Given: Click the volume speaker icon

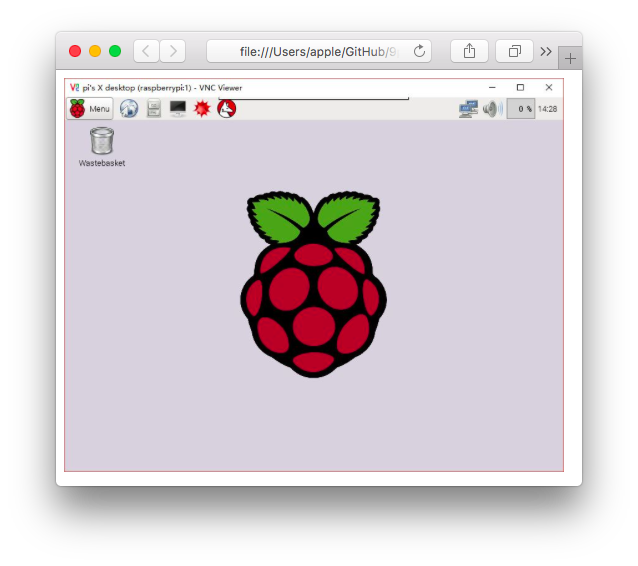Looking at the screenshot, I should (492, 109).
